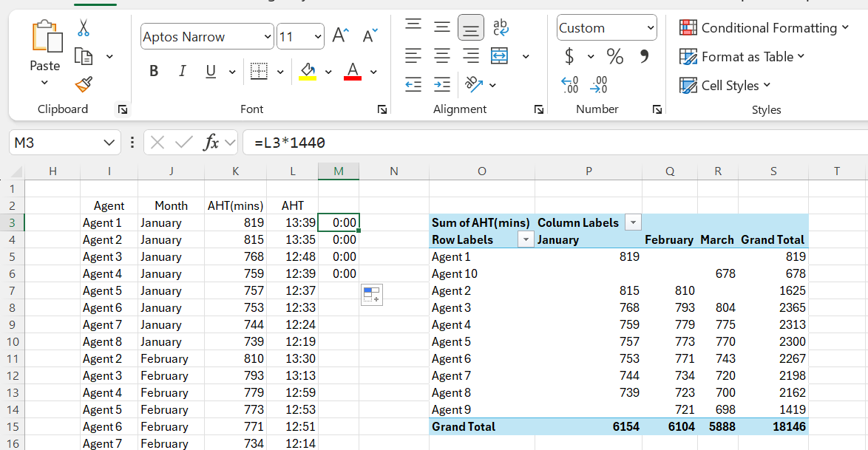The width and height of the screenshot is (868, 450).
Task: Open font color dropdown arrow
Action: [373, 72]
